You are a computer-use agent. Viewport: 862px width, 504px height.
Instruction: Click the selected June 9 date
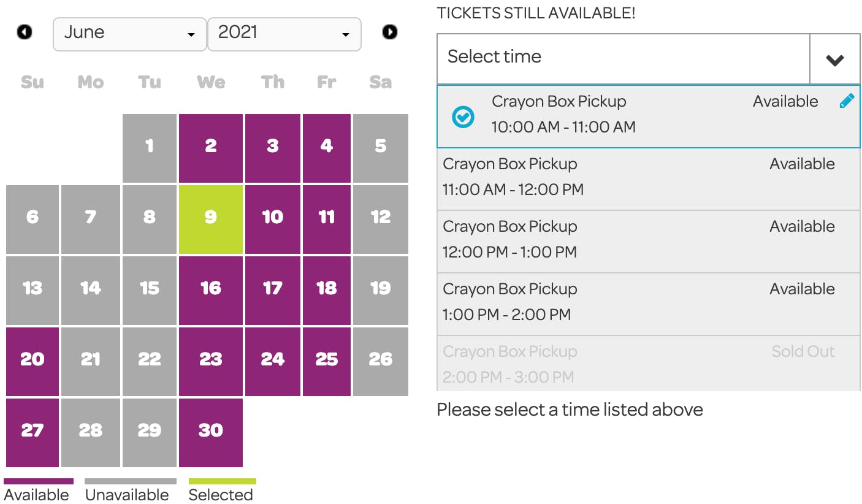coord(211,218)
